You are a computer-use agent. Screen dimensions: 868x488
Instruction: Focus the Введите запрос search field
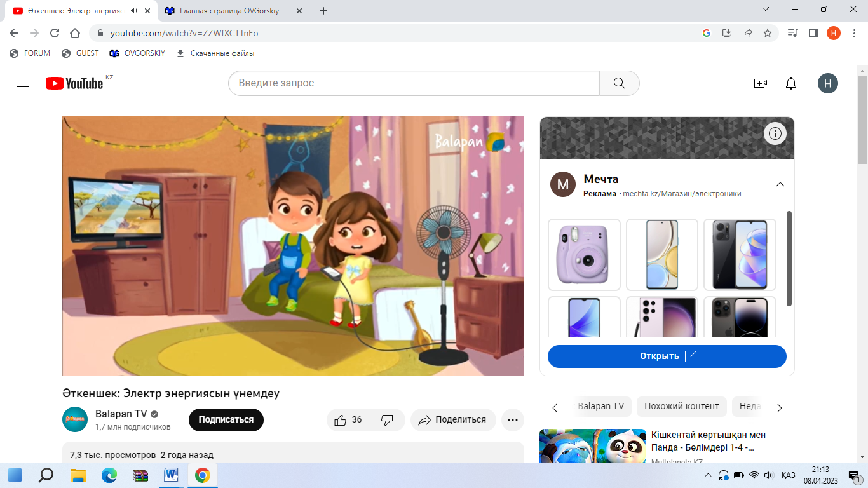pos(414,83)
